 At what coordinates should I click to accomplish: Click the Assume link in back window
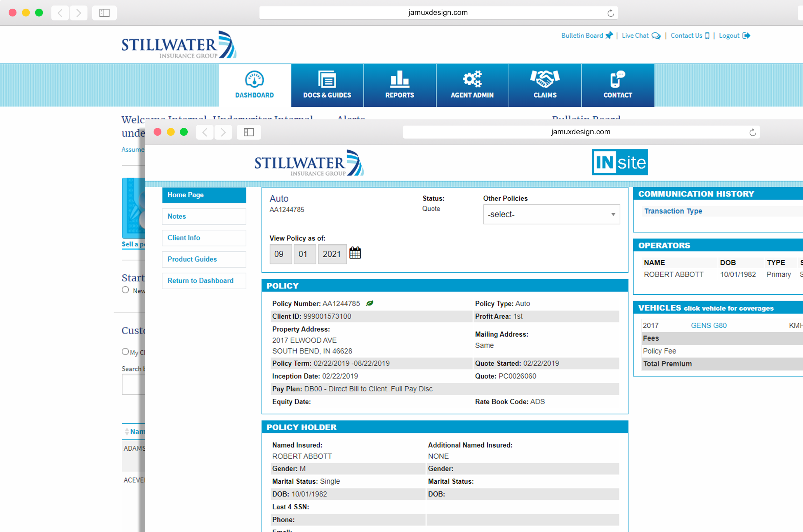coord(133,150)
